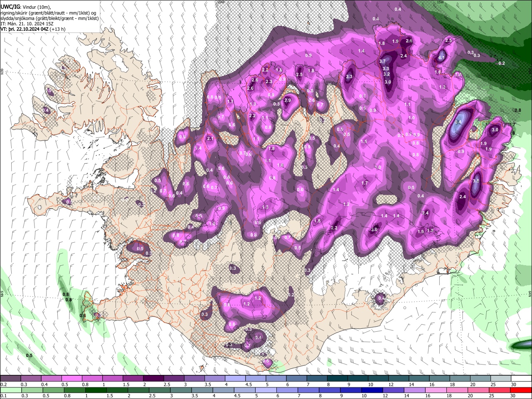Select the 'Vindur (10m)' label text
532x399 pixels.
point(36,7)
